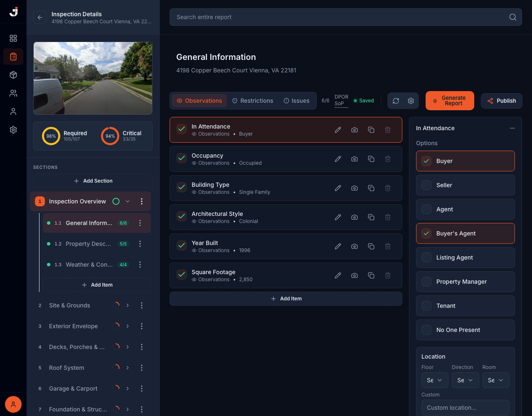Collapse the In Attendance options panel
Screen dimensions: 532x416
coord(512,128)
